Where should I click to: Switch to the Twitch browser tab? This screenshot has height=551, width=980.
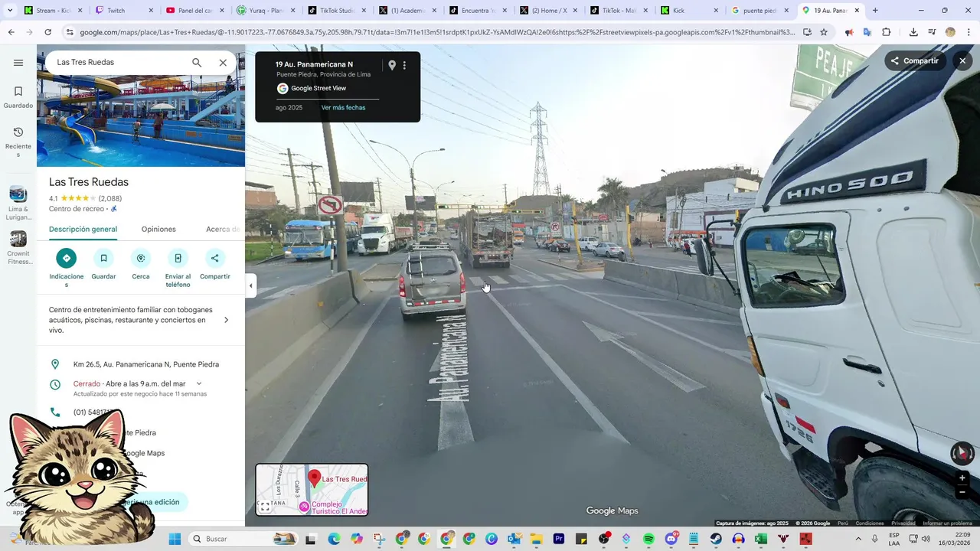point(124,11)
